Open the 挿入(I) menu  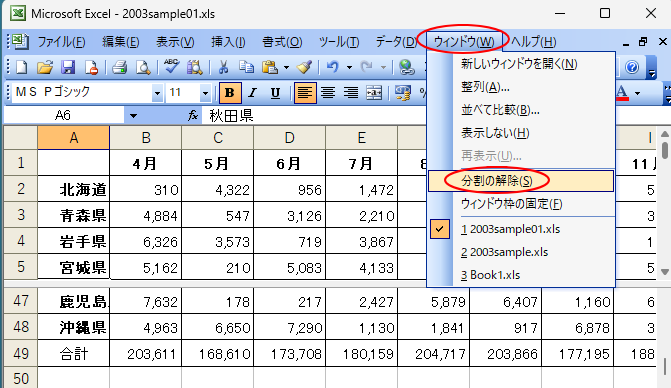pyautogui.click(x=228, y=42)
